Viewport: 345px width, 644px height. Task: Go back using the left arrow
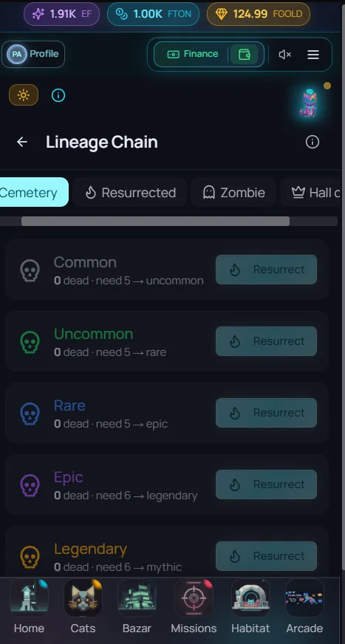[21, 142]
